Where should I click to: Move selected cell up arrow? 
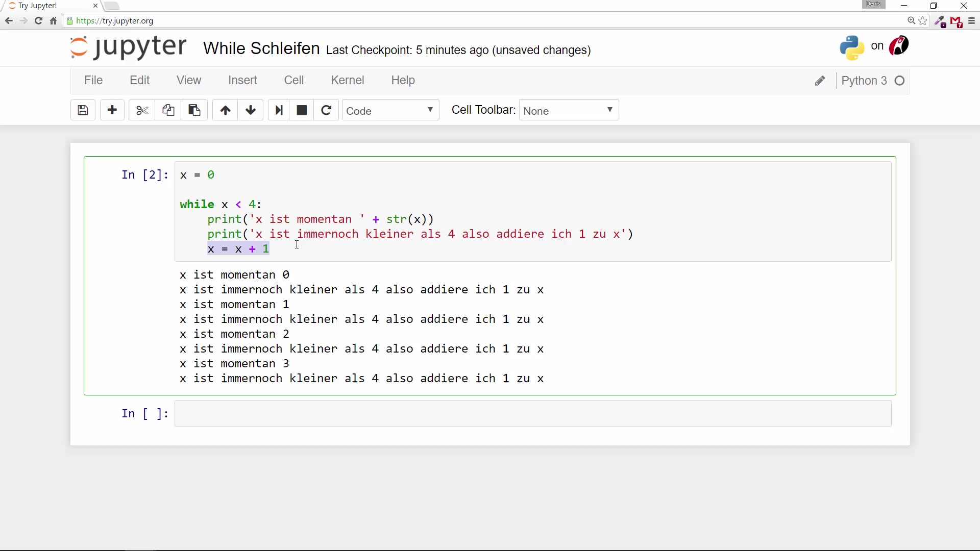click(x=225, y=110)
